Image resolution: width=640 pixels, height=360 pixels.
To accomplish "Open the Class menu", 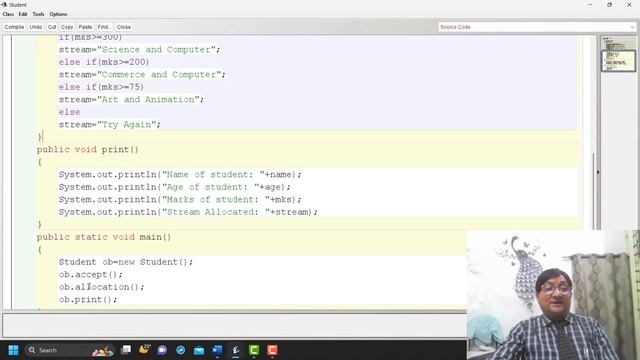I will [x=8, y=14].
